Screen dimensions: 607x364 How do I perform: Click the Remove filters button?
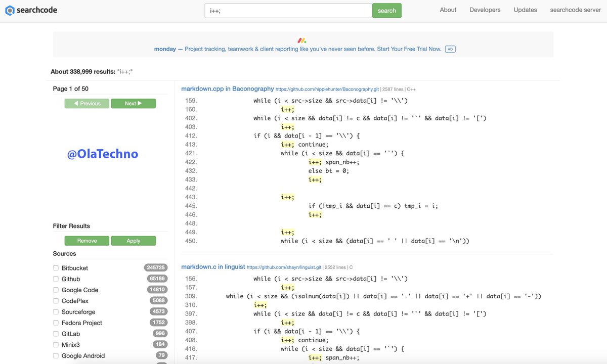[x=86, y=241]
